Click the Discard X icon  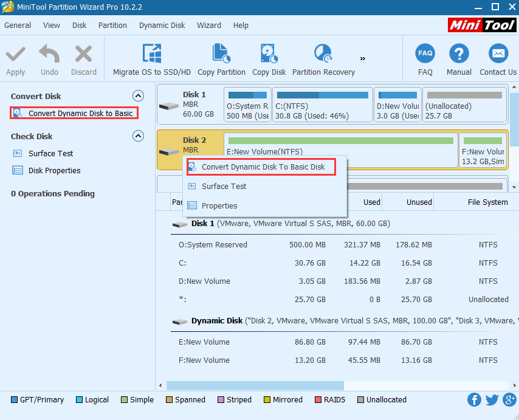click(x=83, y=54)
